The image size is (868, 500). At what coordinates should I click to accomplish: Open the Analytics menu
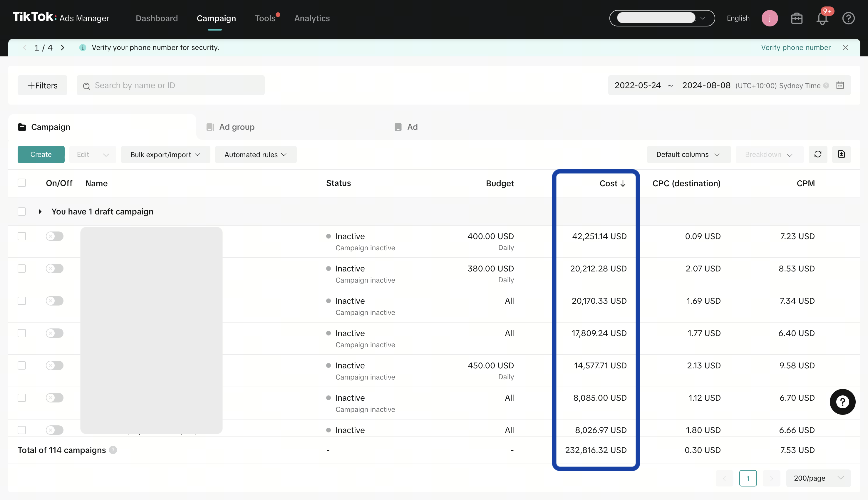[311, 18]
